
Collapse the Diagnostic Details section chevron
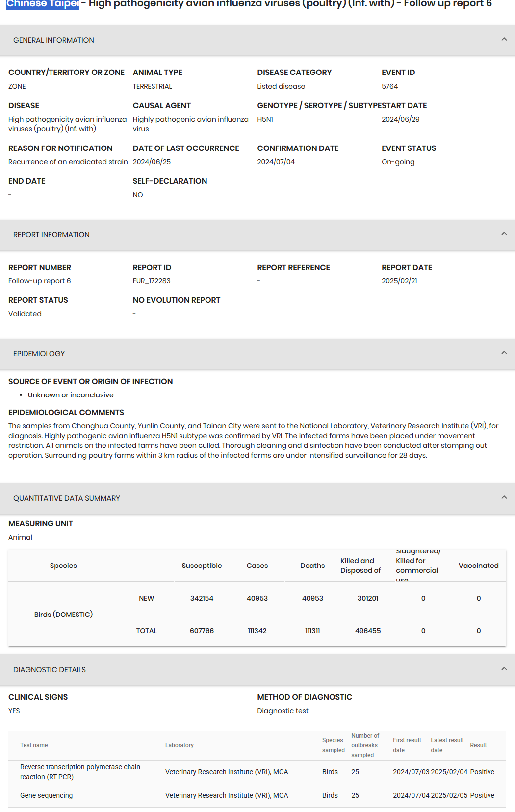click(x=504, y=669)
